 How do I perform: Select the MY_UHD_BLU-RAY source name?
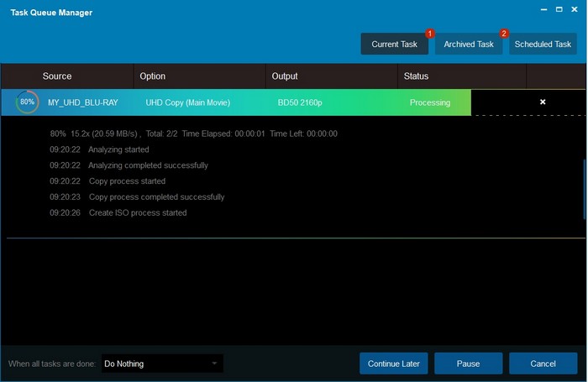[x=83, y=102]
